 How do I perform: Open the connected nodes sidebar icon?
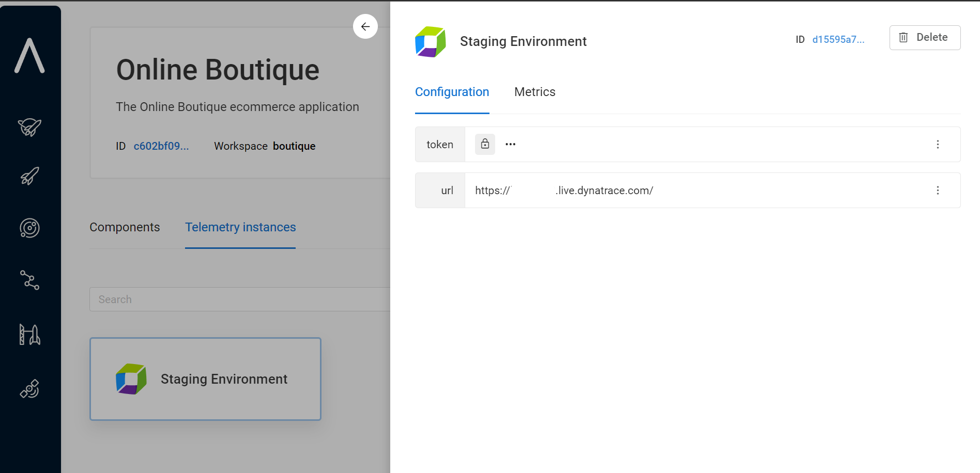[x=29, y=280]
